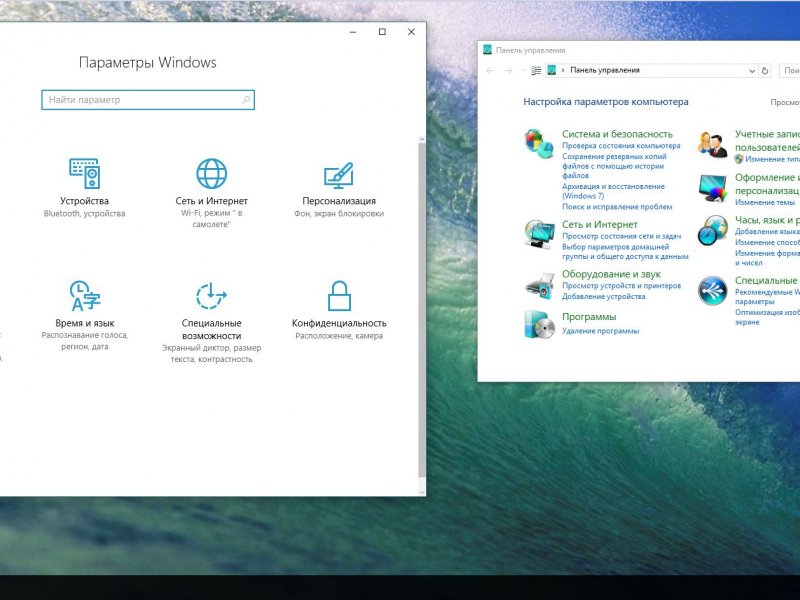Open Выбор параметров домашней группы link
This screenshot has width=800, height=600.
(625, 251)
